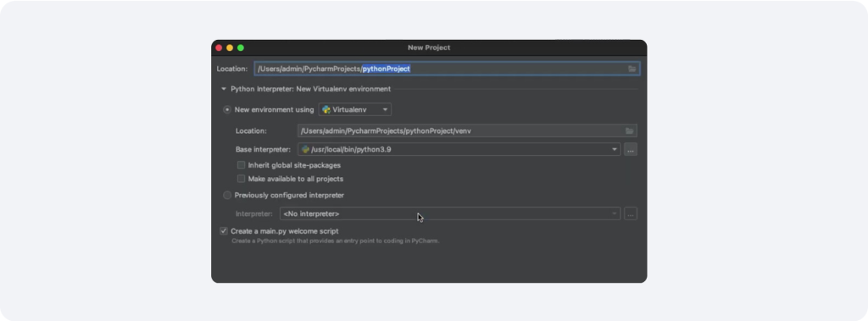Image resolution: width=868 pixels, height=321 pixels.
Task: Expand the Base interpreter dropdown arrow
Action: coord(615,149)
